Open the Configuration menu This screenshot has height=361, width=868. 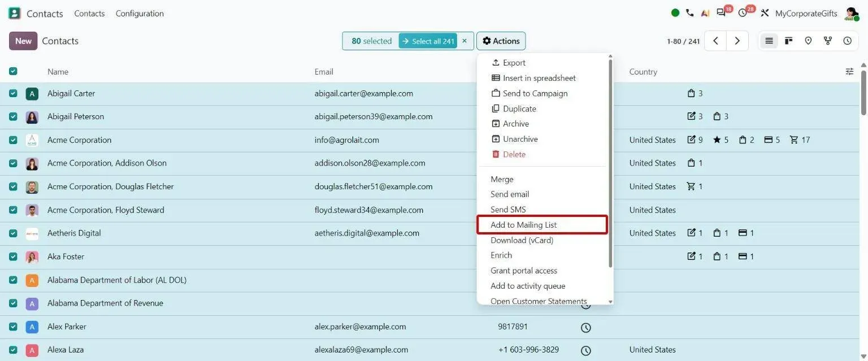point(140,13)
